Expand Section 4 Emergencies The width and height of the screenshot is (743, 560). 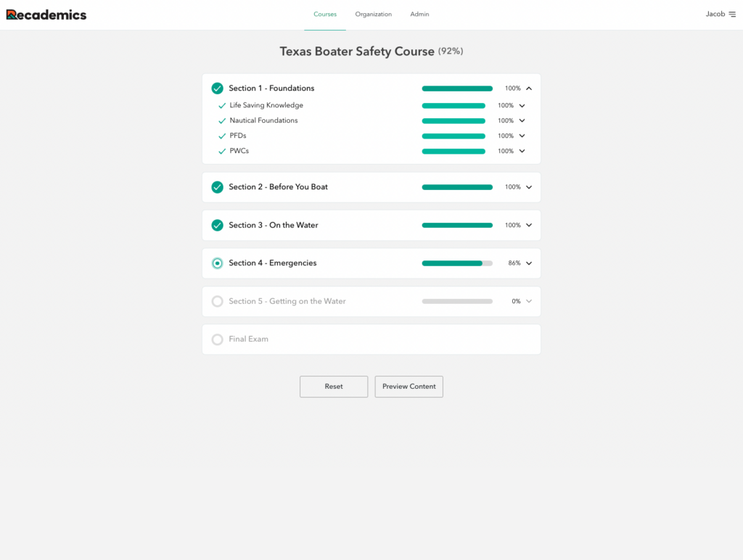(x=529, y=263)
